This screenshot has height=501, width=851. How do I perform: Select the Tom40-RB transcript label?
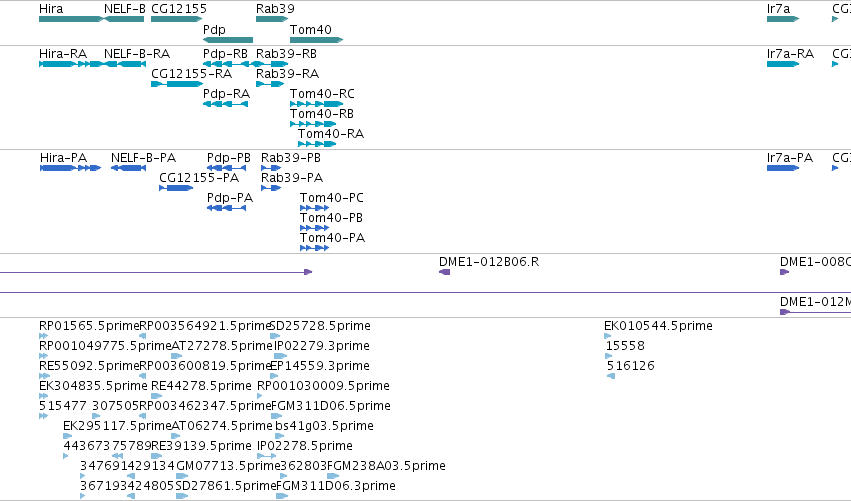point(322,115)
